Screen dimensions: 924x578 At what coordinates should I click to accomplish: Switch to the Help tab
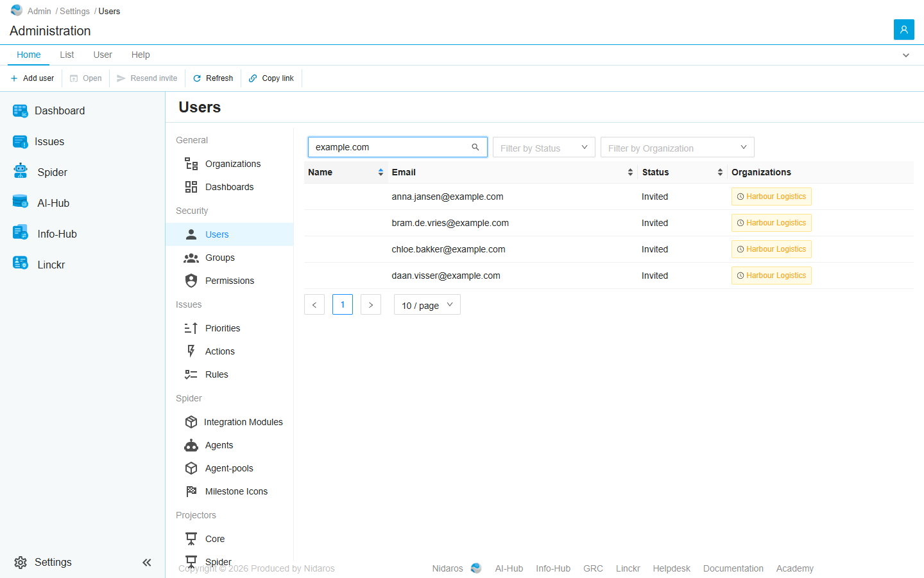tap(141, 55)
